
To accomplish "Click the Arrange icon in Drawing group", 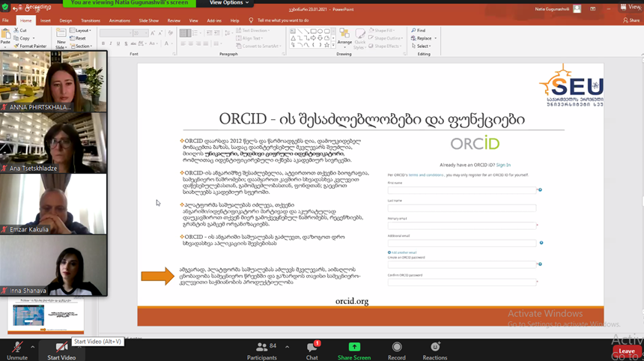I will 344,37.
